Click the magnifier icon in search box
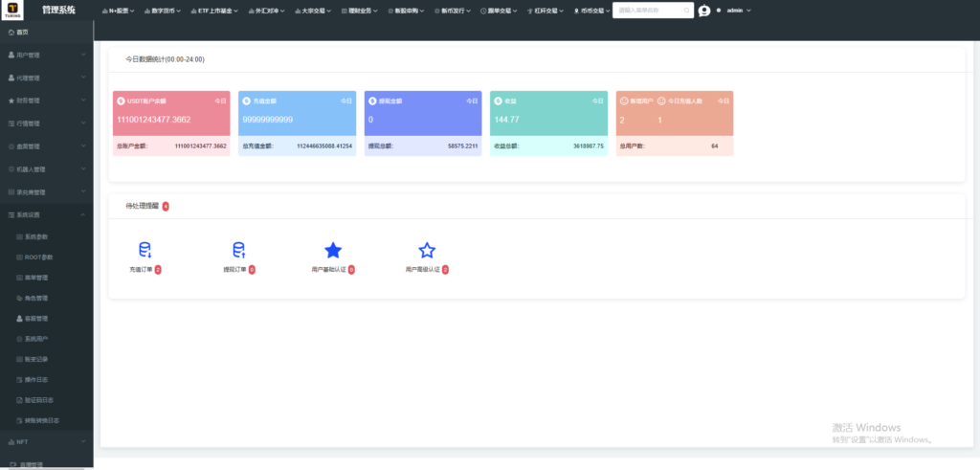 (686, 11)
